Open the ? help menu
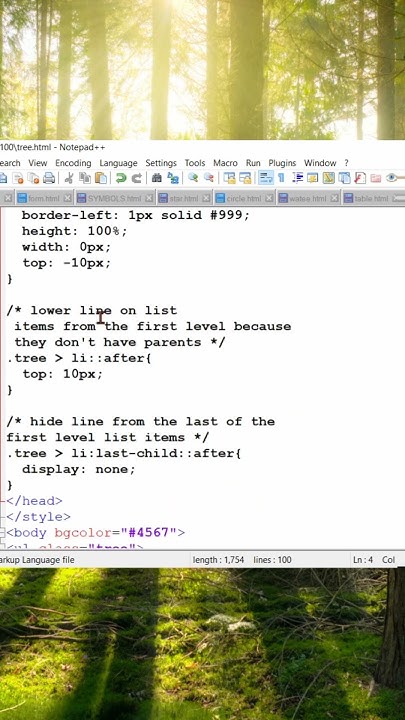 [346, 163]
